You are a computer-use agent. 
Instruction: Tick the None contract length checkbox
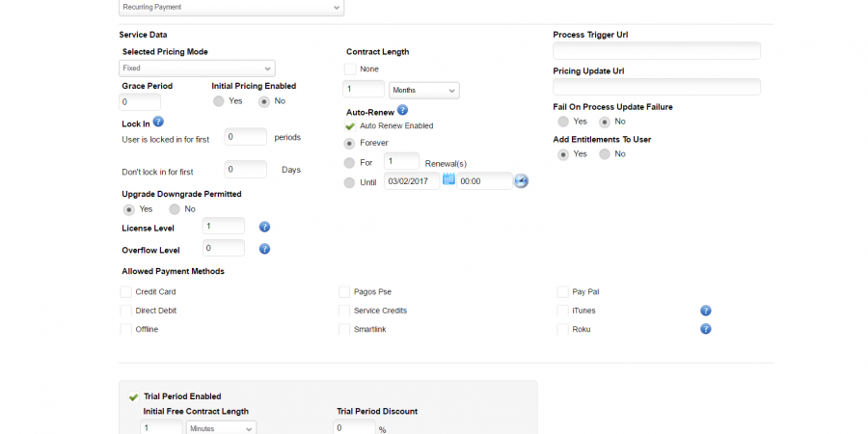(x=350, y=69)
